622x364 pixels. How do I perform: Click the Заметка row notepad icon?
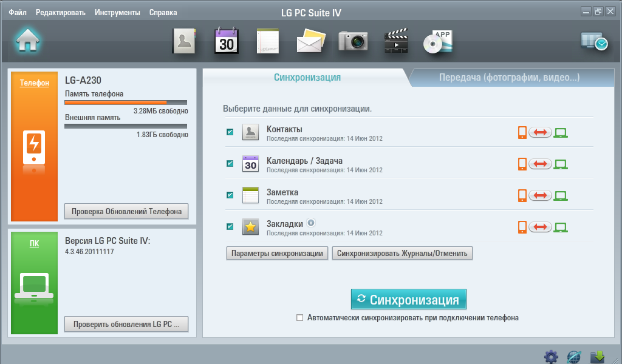click(x=250, y=195)
